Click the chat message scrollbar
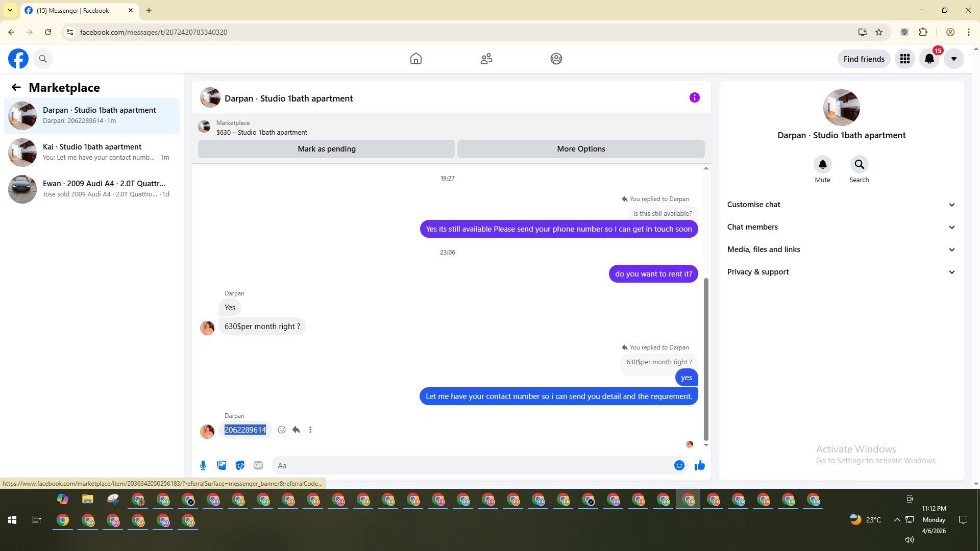Screen dimensions: 980x551 tap(706, 359)
